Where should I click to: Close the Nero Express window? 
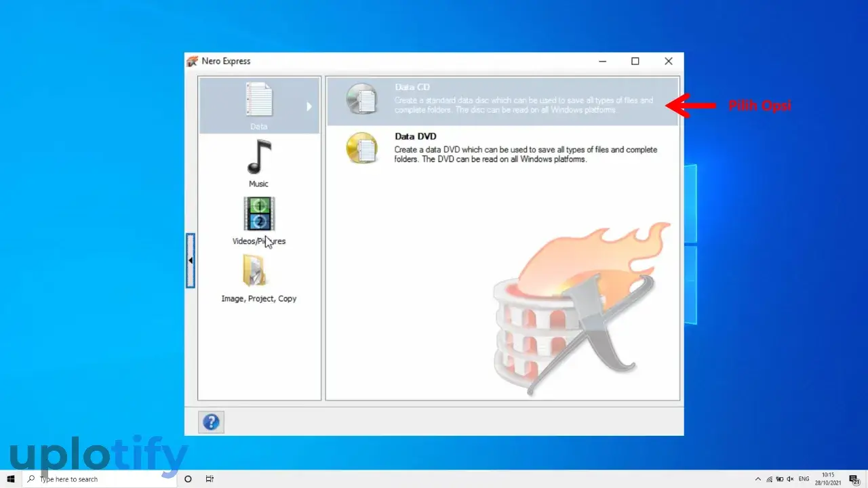668,61
